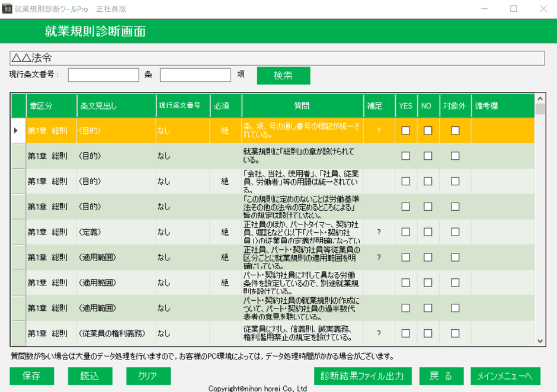Screen dimensions: 557x392
Task: Click the 保存 save button
Action: (x=31, y=376)
